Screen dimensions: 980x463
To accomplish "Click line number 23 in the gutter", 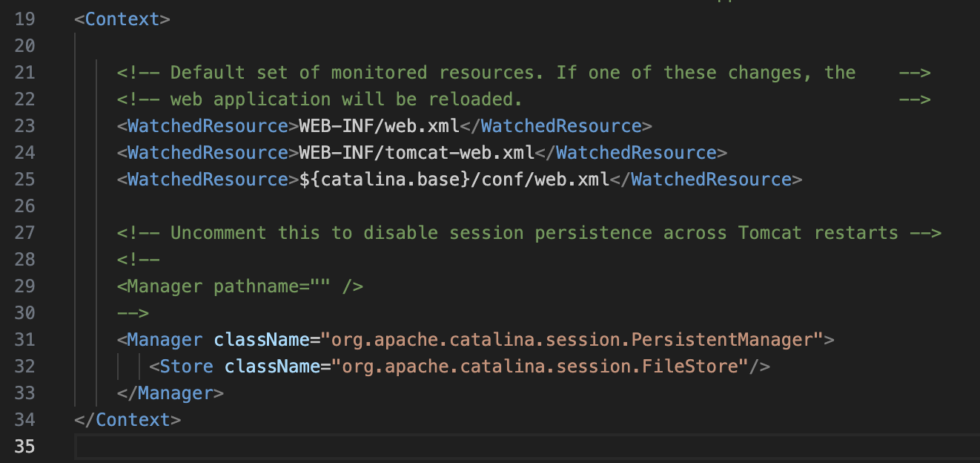I will tap(24, 126).
